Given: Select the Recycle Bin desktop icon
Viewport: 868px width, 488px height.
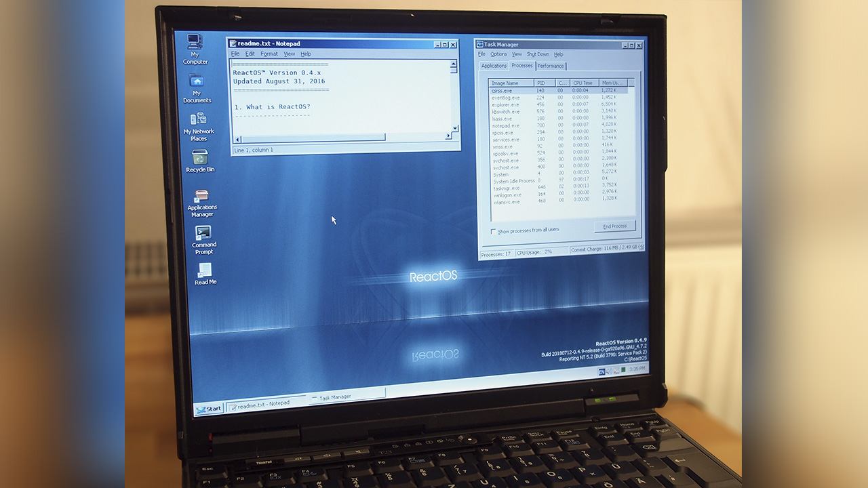Looking at the screenshot, I should coord(200,161).
